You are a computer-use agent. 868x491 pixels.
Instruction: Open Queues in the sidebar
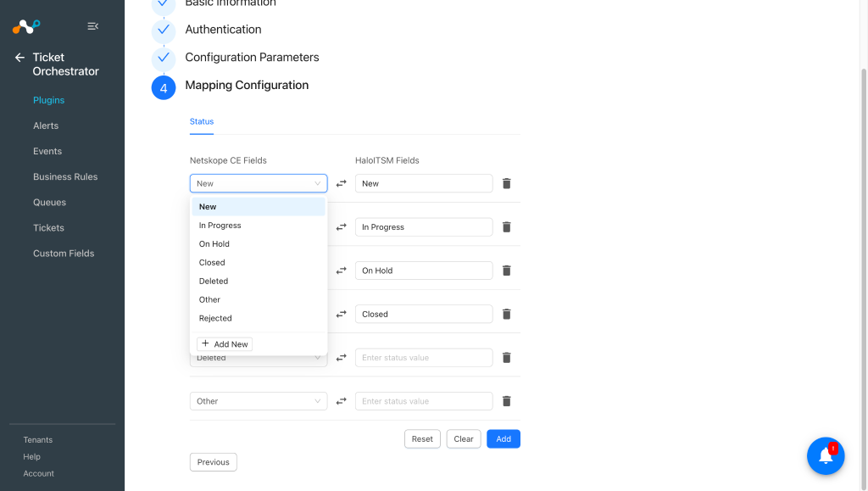click(49, 202)
